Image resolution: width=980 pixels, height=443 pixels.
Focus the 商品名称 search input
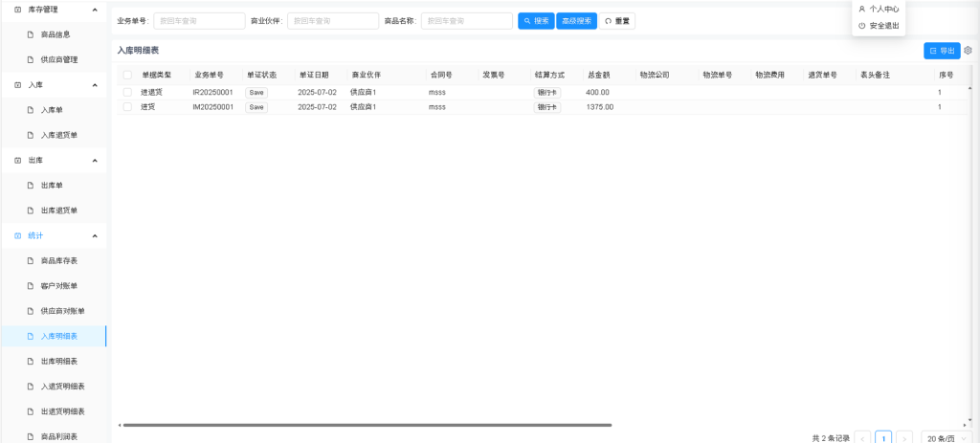pyautogui.click(x=467, y=21)
